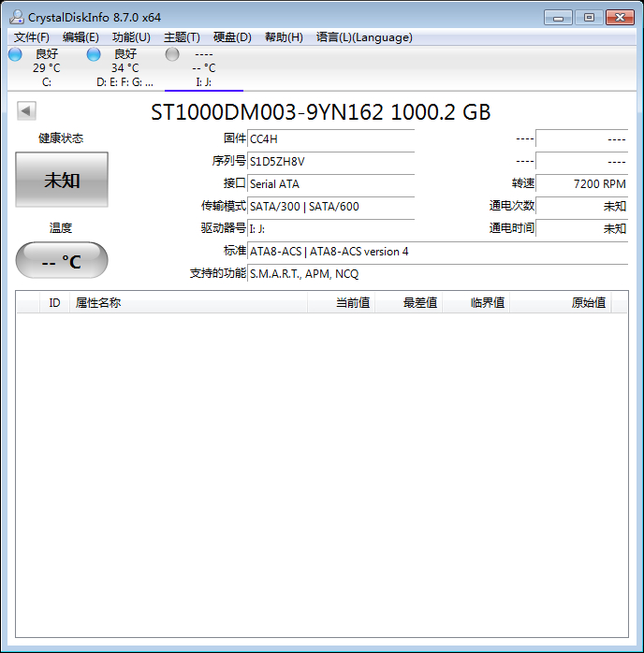Viewport: 644px width, 653px height.
Task: Open the 帮助(H) menu
Action: (284, 37)
